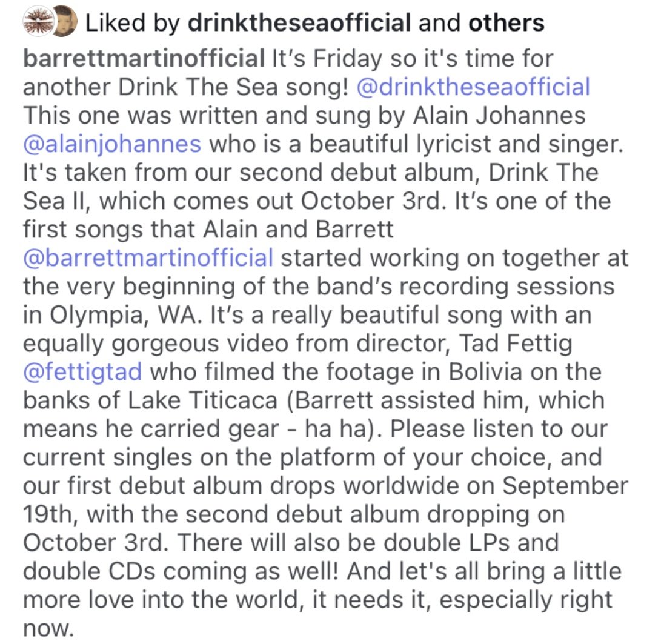View the list of others who liked
The height and width of the screenshot is (644, 661).
coord(507,22)
